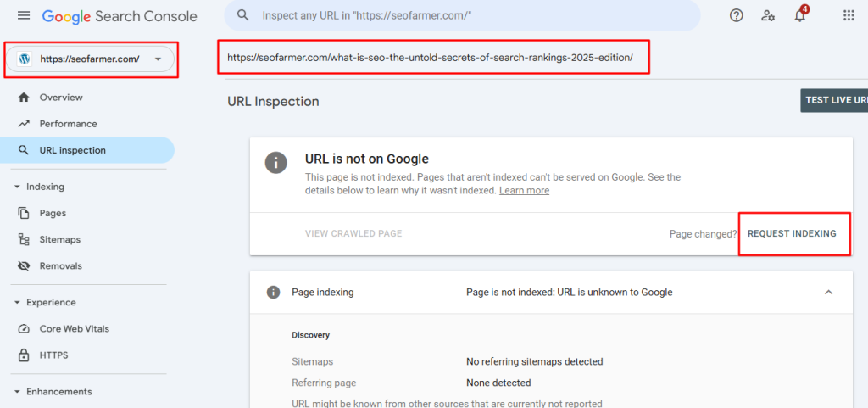Viewport: 868px width, 408px height.
Task: Collapse the Experience section arrow
Action: (x=17, y=303)
